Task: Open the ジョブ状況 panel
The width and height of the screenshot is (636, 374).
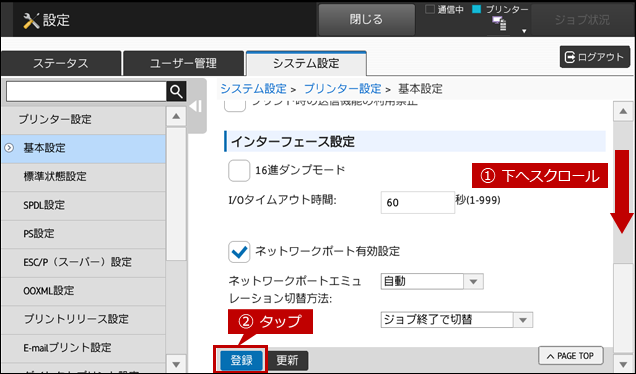Action: (x=582, y=20)
